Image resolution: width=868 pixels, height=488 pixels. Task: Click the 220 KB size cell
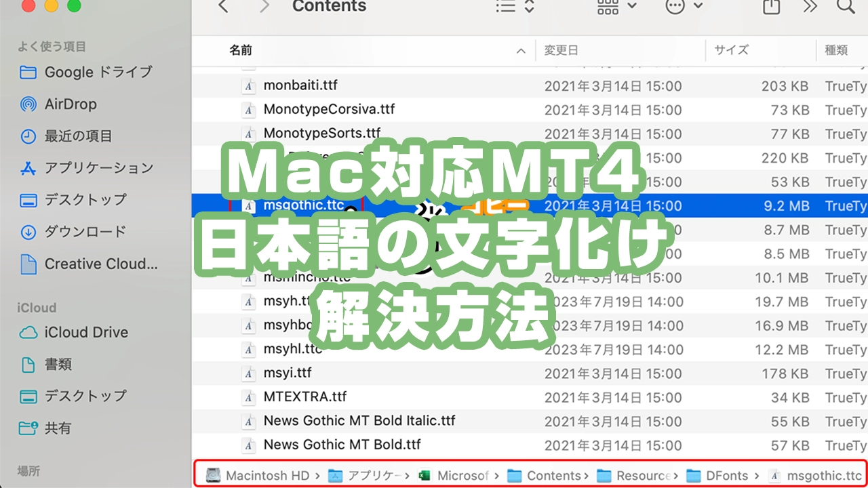[785, 158]
